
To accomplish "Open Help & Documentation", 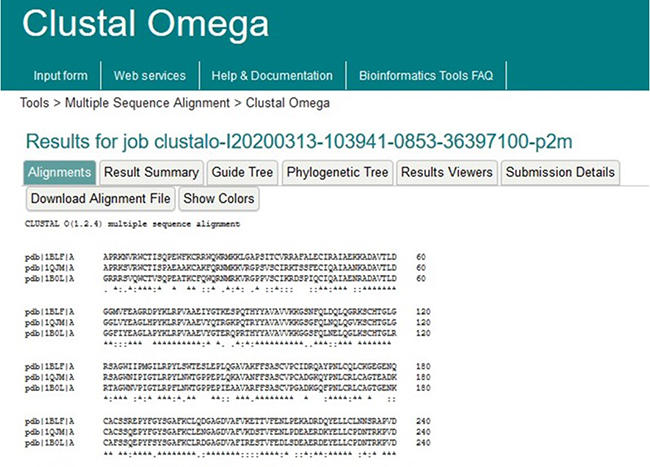I will click(x=272, y=75).
